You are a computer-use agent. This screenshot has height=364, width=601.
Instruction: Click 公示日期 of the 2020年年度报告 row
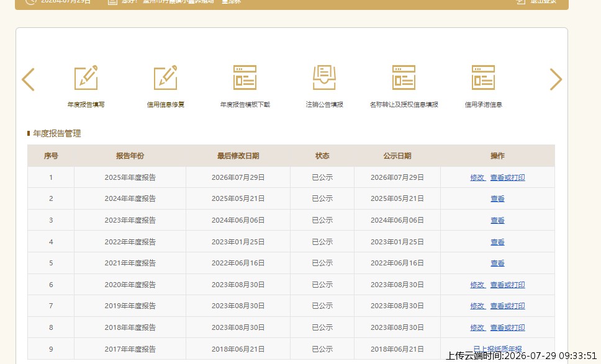[x=397, y=285]
